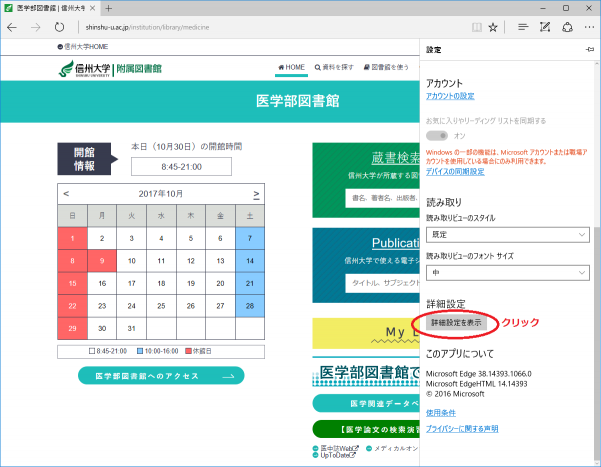Open the Hub three-lines icon
601x467 pixels.
coord(523,27)
